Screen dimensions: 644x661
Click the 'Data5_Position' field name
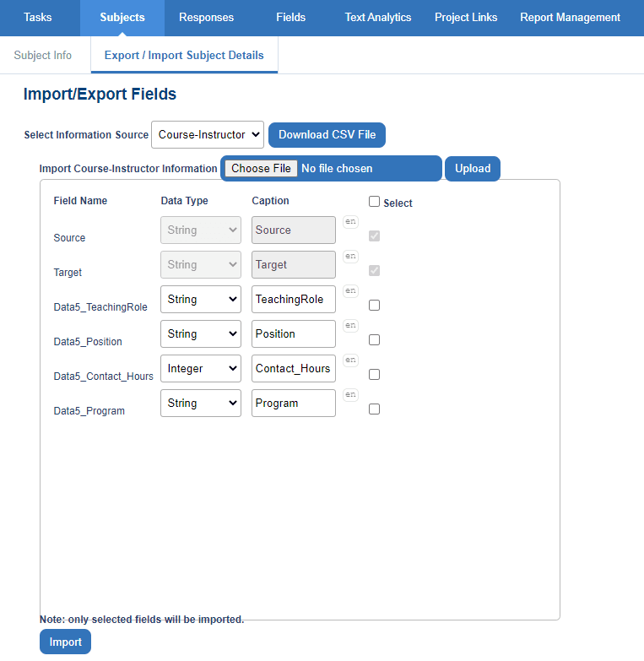click(x=88, y=341)
